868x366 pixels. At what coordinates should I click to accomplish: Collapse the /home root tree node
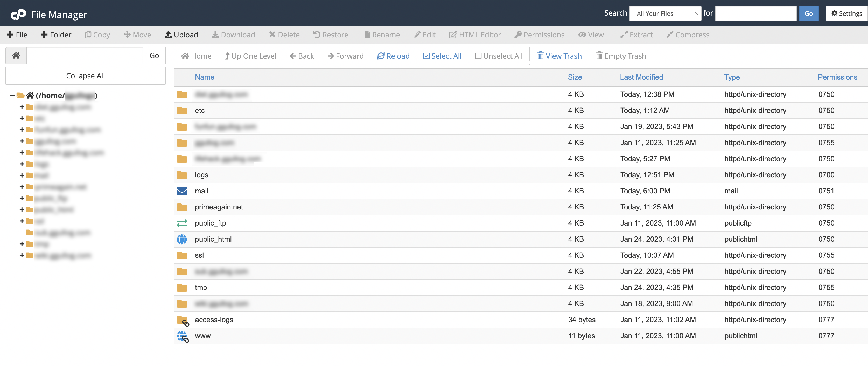coord(12,96)
